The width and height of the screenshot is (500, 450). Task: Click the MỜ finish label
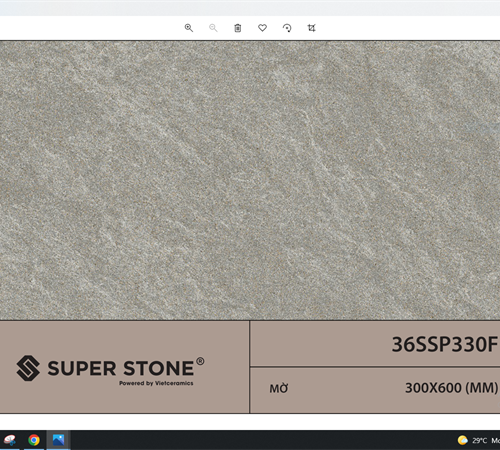tap(279, 388)
